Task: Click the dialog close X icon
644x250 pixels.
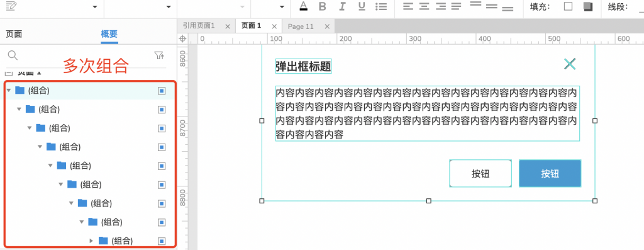Action: [x=570, y=64]
